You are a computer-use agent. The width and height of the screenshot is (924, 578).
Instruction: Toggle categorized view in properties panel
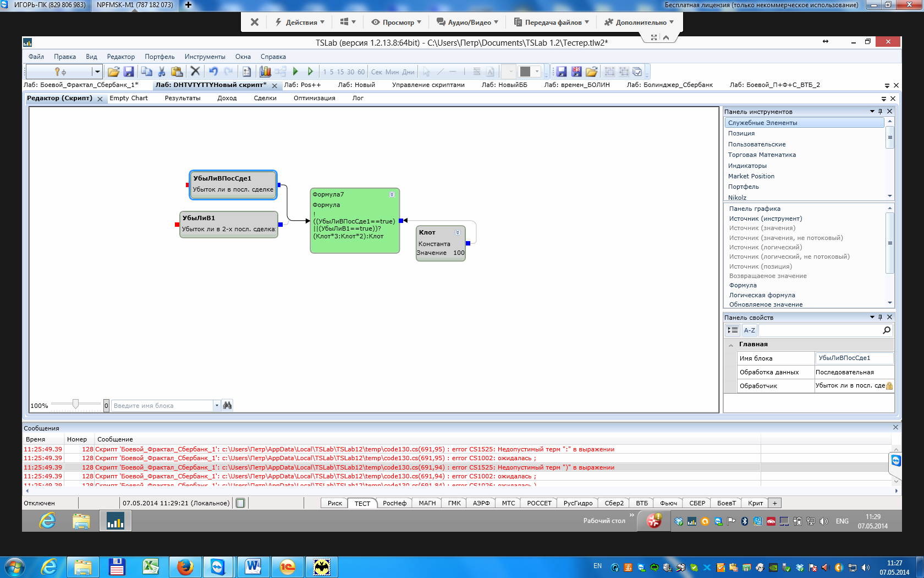click(733, 330)
